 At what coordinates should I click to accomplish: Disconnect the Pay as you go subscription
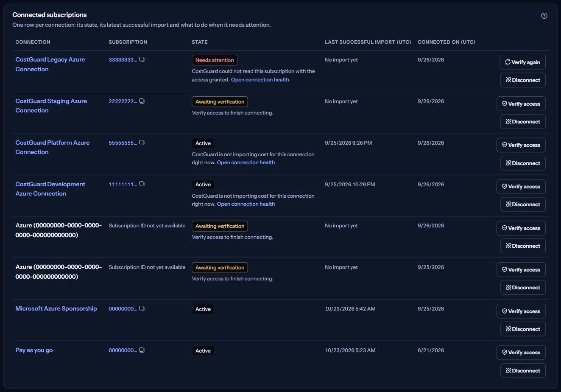pos(523,370)
